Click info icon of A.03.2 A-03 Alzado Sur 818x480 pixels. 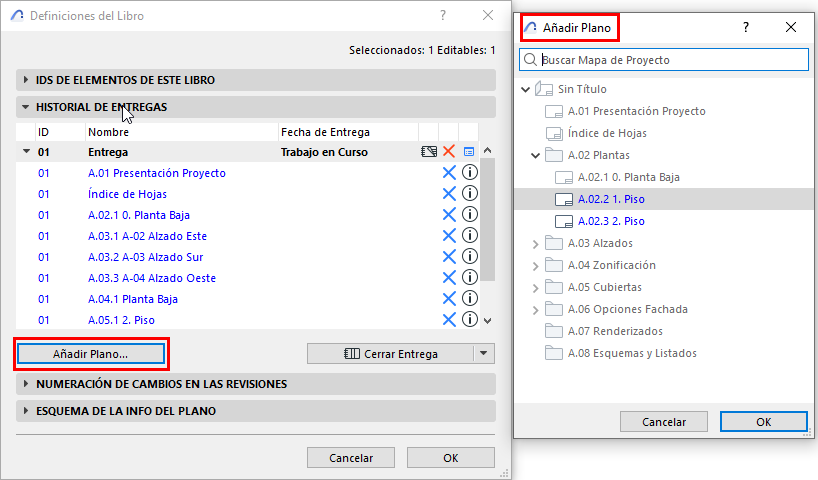coord(469,257)
